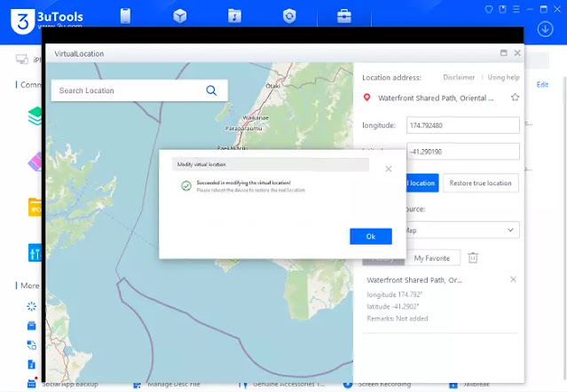
Task: Click the 3uTools downloads arrow icon
Action: pos(546,29)
